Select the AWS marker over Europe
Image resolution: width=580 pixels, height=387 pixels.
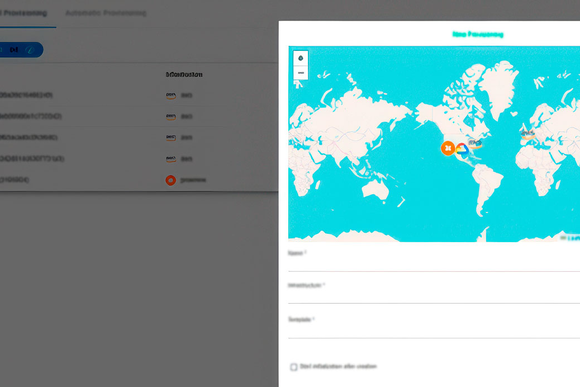(528, 134)
